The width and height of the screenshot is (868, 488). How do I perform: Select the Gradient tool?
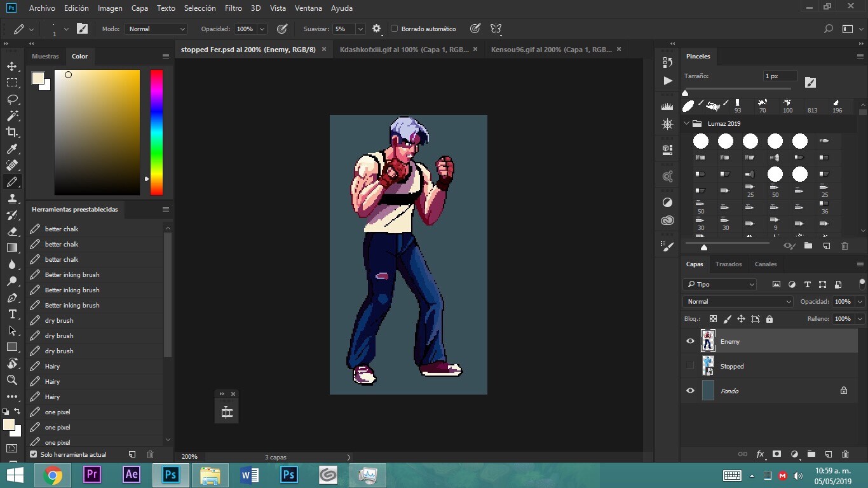12,248
